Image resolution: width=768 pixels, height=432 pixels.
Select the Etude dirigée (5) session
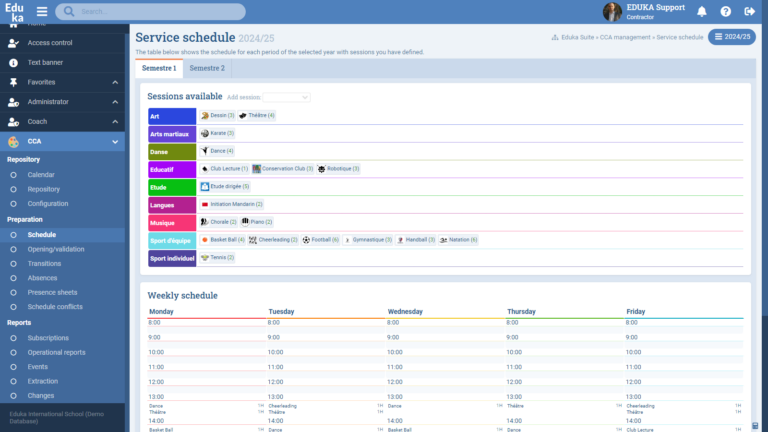pyautogui.click(x=225, y=186)
